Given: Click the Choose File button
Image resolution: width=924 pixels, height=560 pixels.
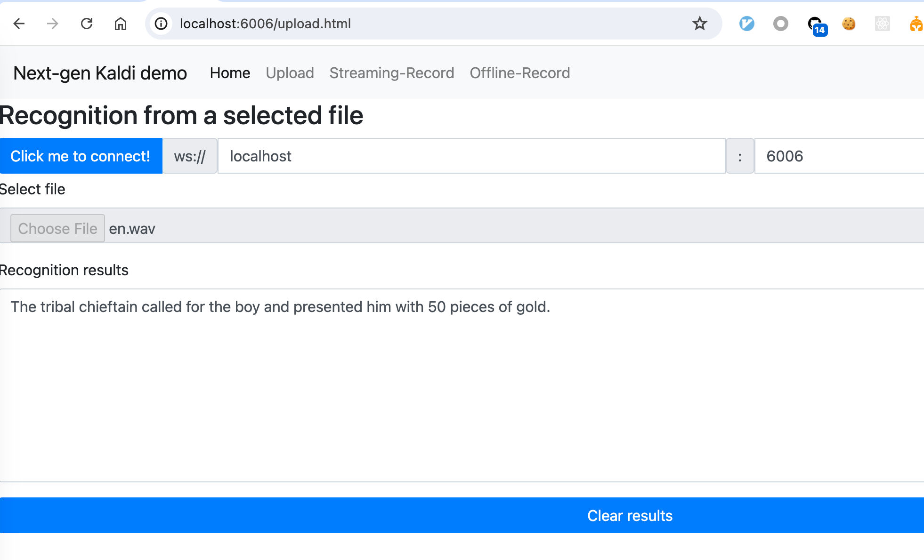Looking at the screenshot, I should [57, 228].
